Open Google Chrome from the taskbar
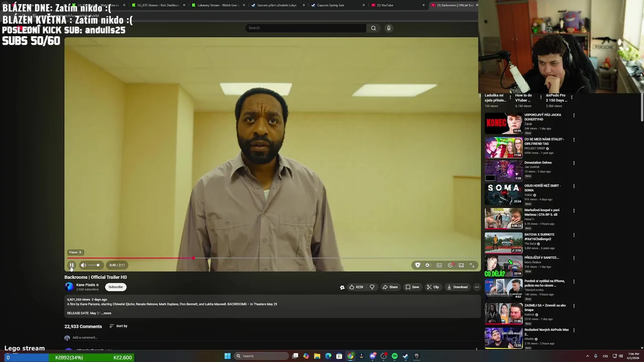The height and width of the screenshot is (362, 644). coord(350,356)
